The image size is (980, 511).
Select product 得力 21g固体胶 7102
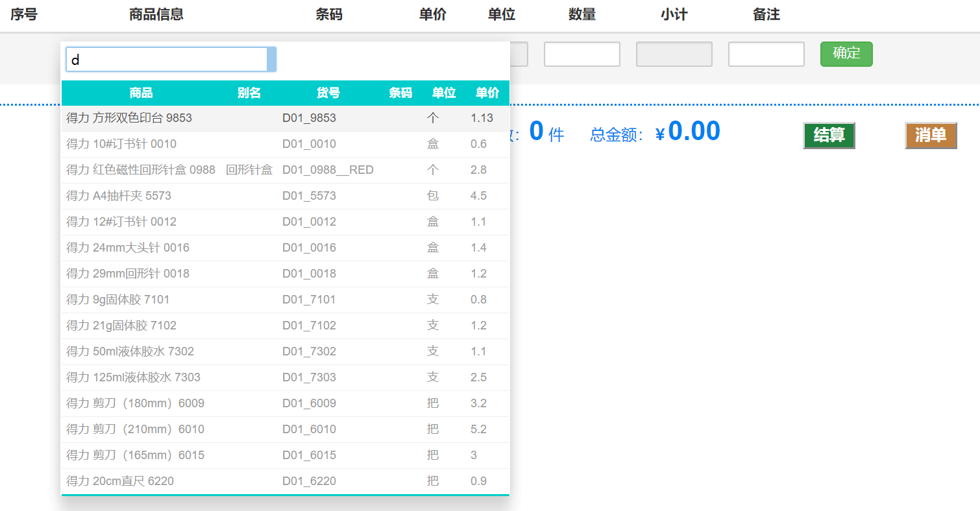click(x=286, y=326)
